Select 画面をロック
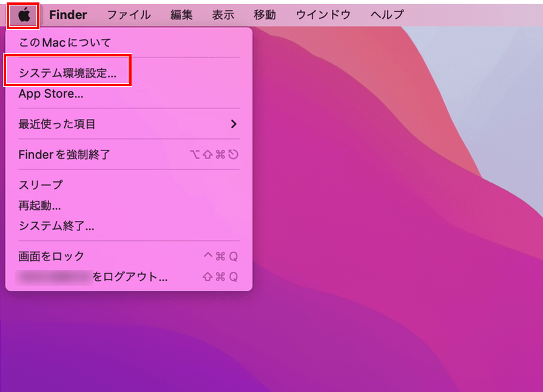The height and width of the screenshot is (392, 543). point(129,256)
